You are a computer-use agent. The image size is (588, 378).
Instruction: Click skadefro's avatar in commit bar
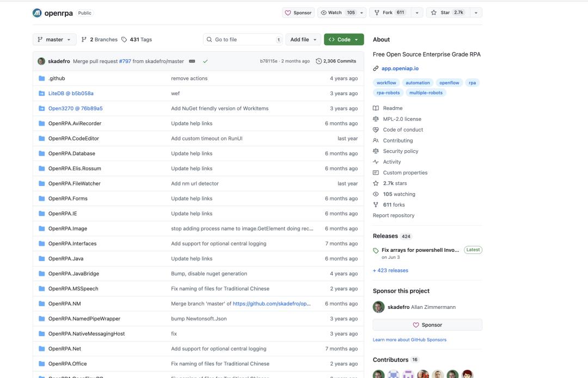tap(41, 61)
